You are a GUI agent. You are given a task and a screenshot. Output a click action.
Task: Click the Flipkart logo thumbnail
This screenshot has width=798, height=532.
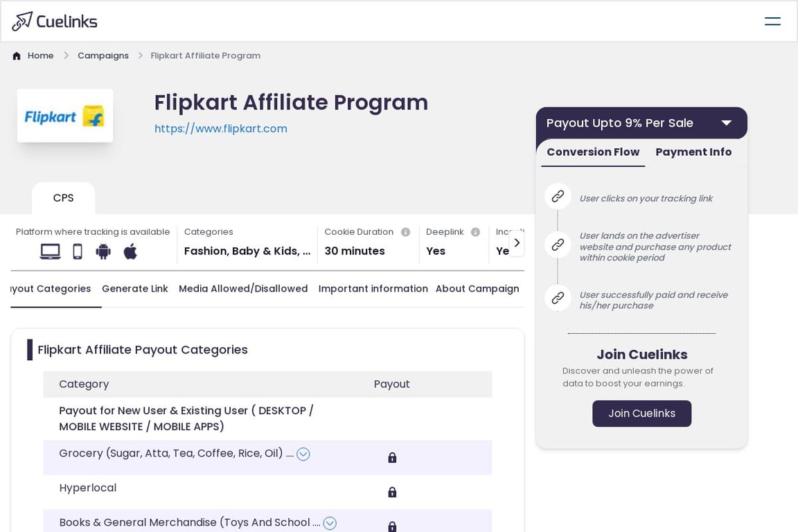point(65,116)
